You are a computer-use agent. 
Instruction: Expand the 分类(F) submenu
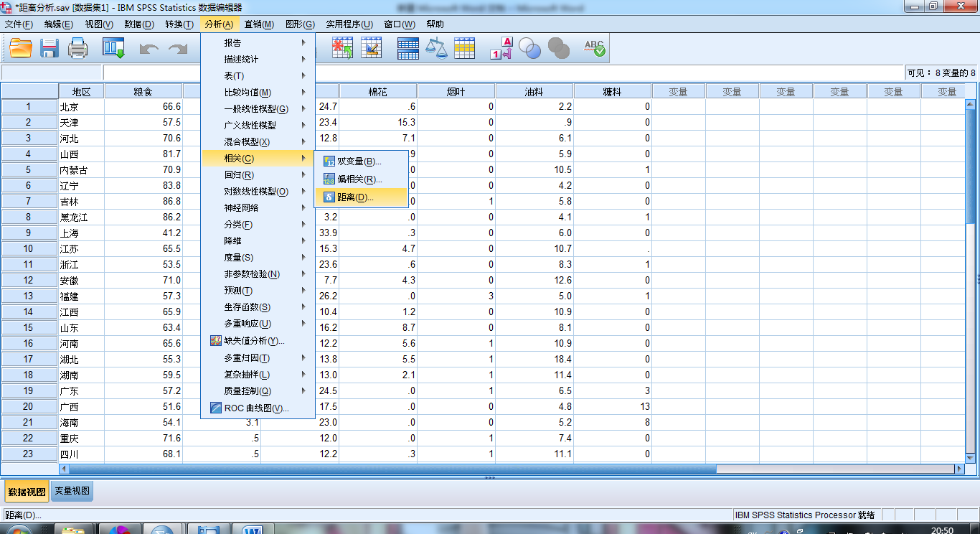[x=258, y=225]
